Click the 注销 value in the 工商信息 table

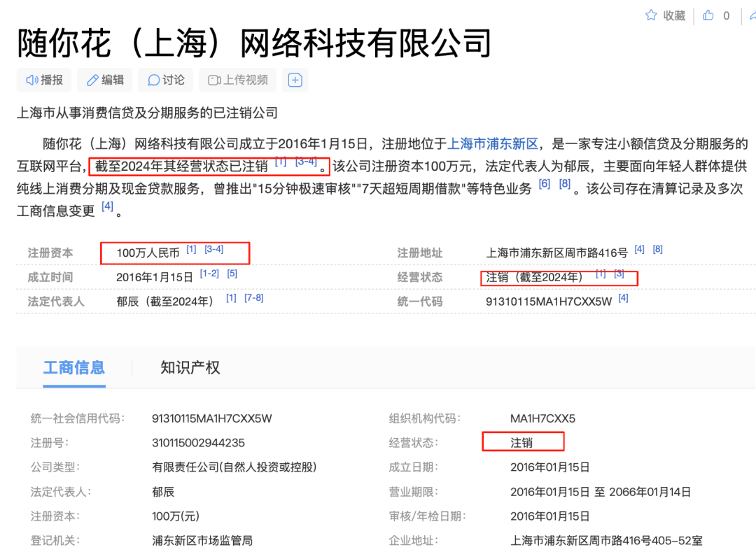(x=521, y=443)
